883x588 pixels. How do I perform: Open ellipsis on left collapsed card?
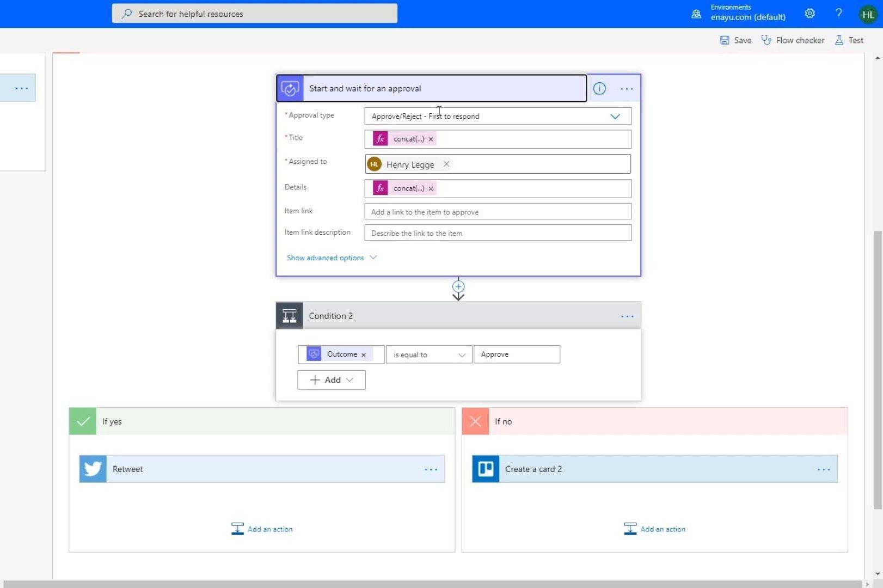[22, 88]
